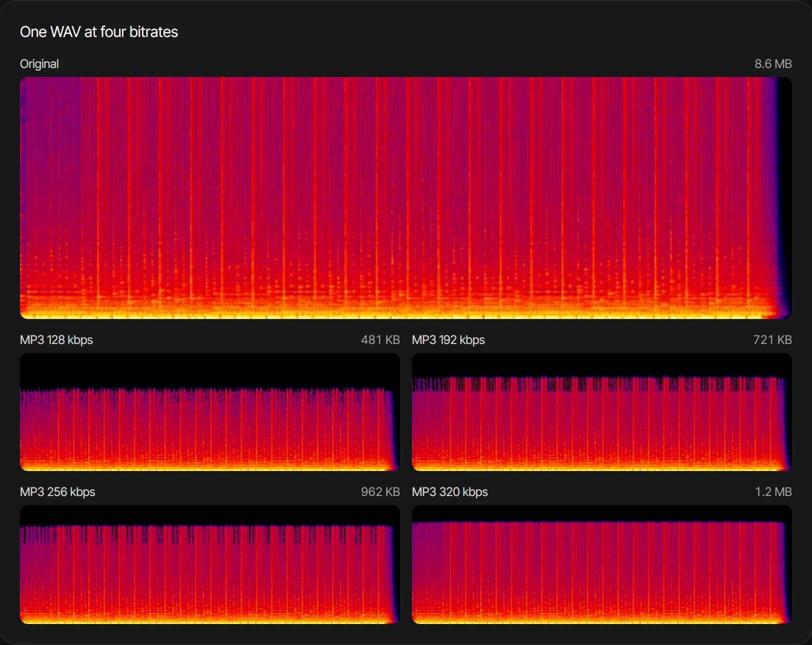Viewport: 812px width, 645px height.
Task: Select the '721 KB' file size
Action: [x=772, y=340]
